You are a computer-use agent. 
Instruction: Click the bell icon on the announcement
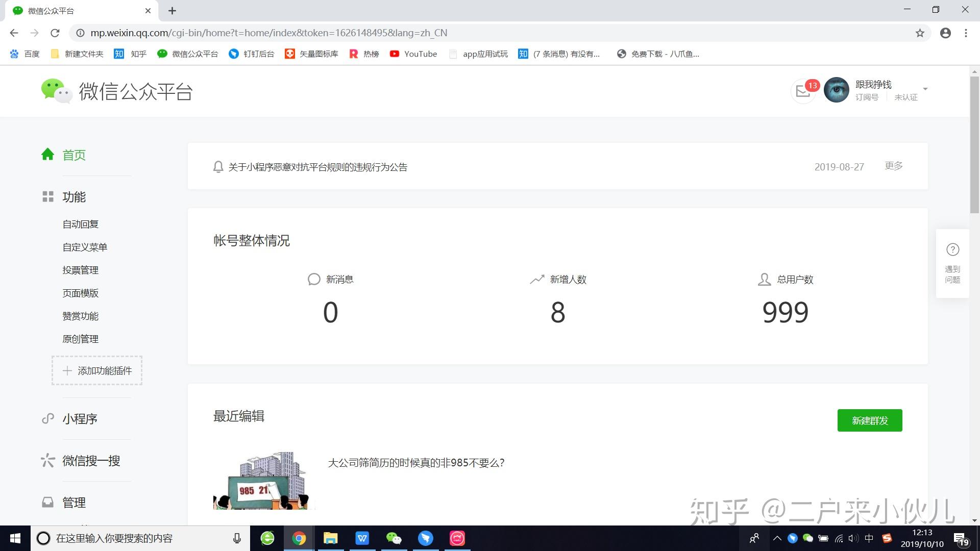(218, 167)
